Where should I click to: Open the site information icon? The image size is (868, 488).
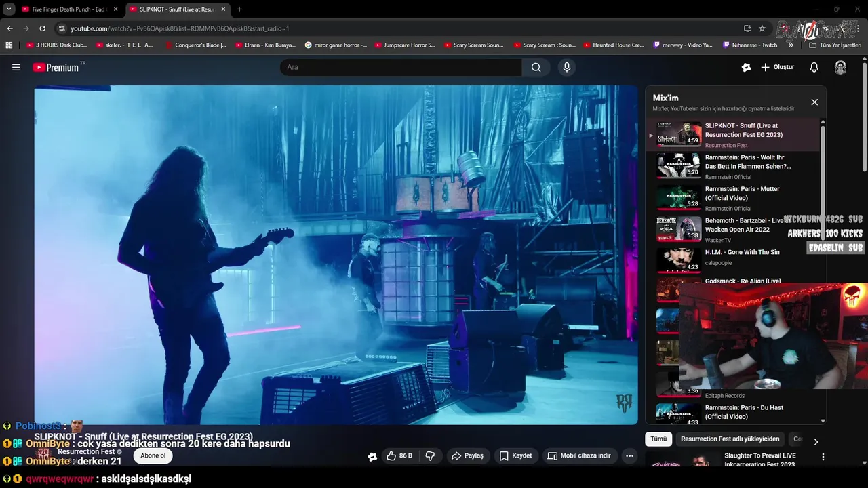[62, 28]
